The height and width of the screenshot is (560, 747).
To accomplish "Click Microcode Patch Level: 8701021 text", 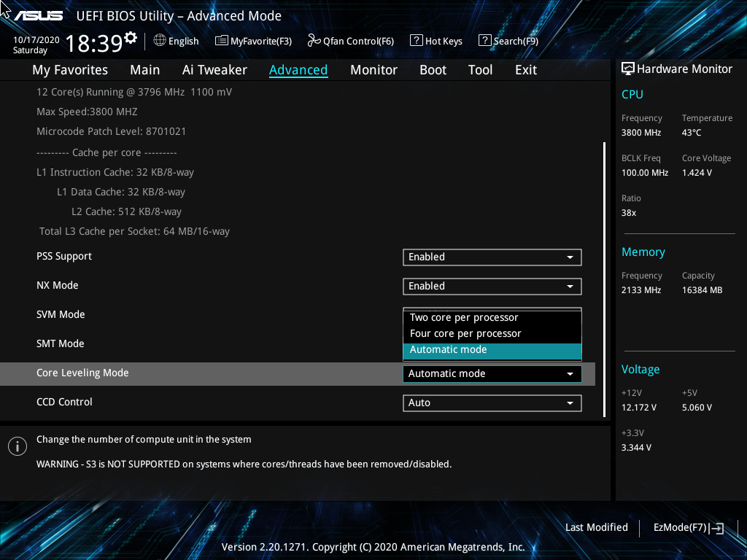I will (x=111, y=131).
